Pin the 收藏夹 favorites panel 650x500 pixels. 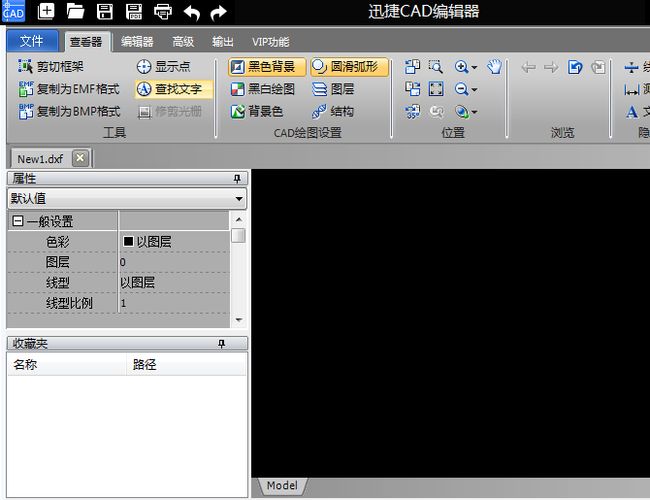coord(221,344)
